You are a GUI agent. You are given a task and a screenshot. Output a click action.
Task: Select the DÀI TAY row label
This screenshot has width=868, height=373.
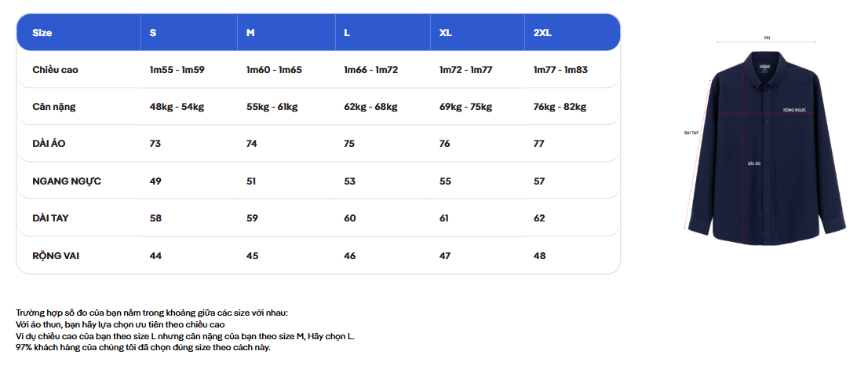pyautogui.click(x=50, y=218)
